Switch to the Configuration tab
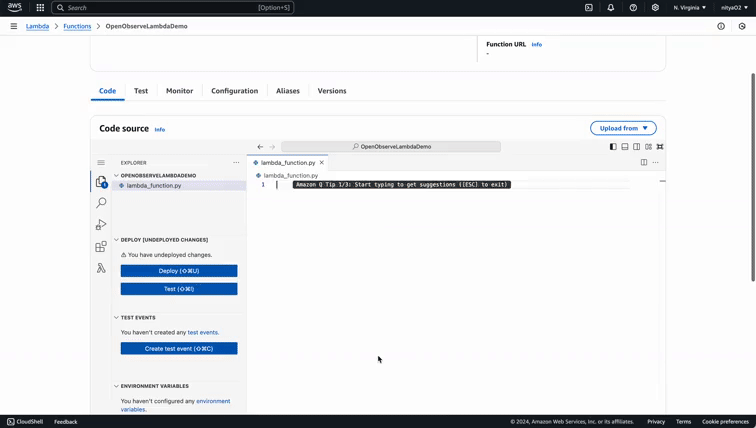 pos(234,91)
